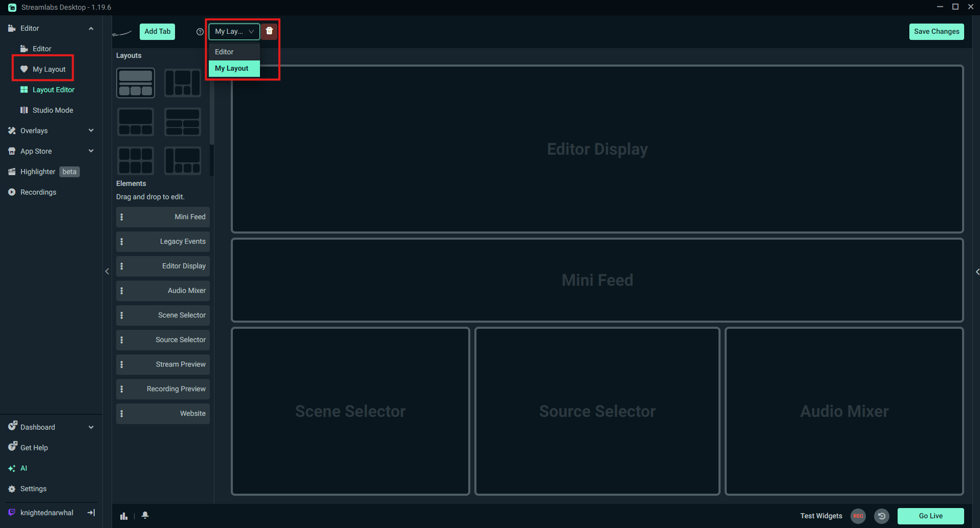
Task: Select the Layout Editor in the sidebar
Action: tap(53, 89)
